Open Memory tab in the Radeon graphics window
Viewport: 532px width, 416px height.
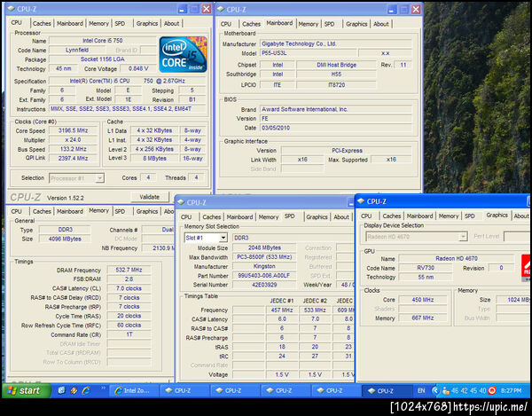(448, 216)
